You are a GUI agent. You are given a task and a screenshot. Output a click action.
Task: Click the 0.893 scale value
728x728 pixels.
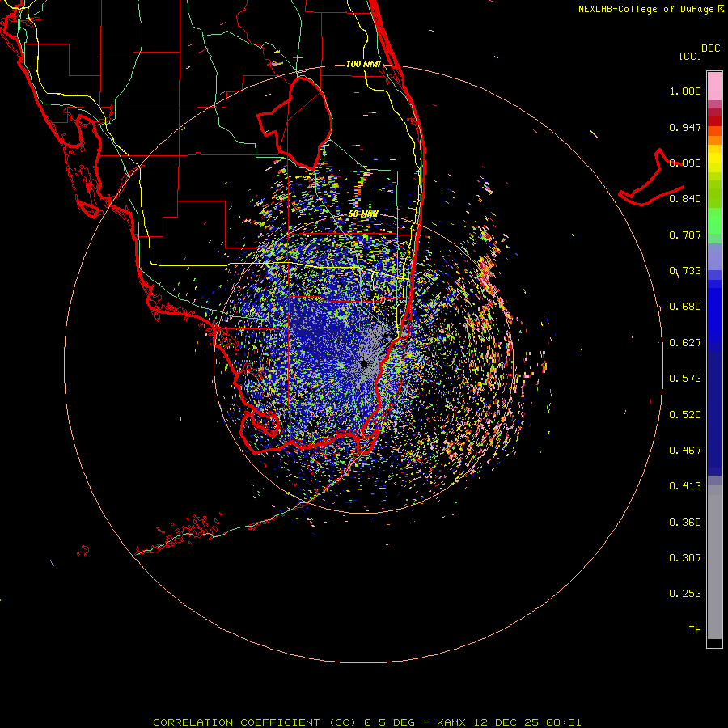pos(685,163)
